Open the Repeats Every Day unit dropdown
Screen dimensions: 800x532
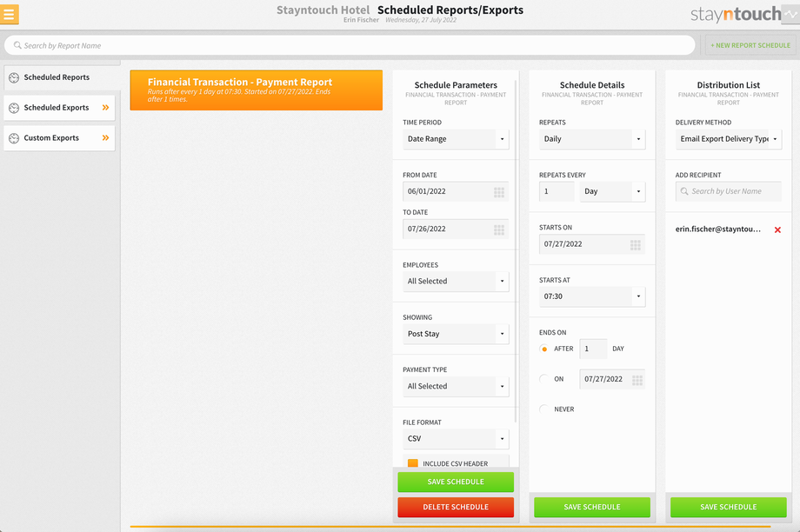[612, 191]
